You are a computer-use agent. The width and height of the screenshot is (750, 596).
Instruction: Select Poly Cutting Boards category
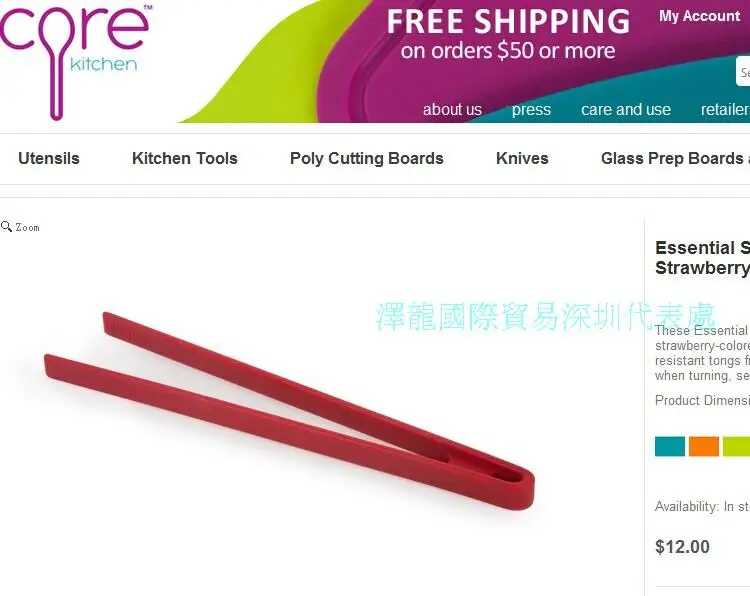[x=366, y=158]
